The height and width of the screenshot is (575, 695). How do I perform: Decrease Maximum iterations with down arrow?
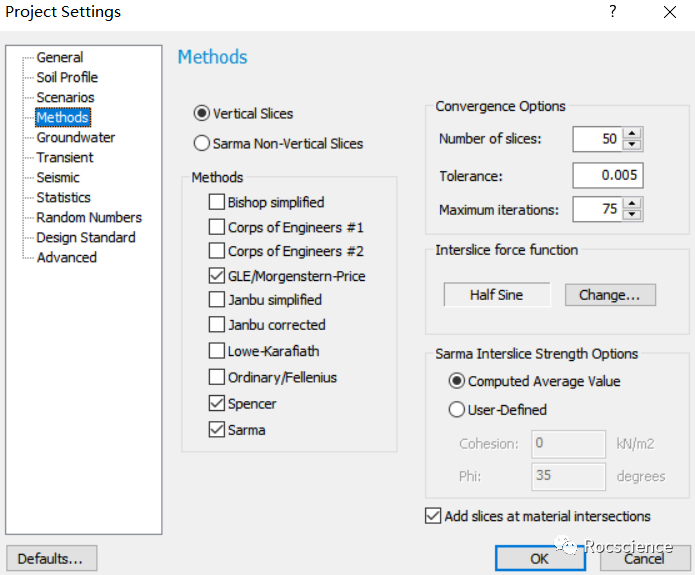click(x=632, y=215)
